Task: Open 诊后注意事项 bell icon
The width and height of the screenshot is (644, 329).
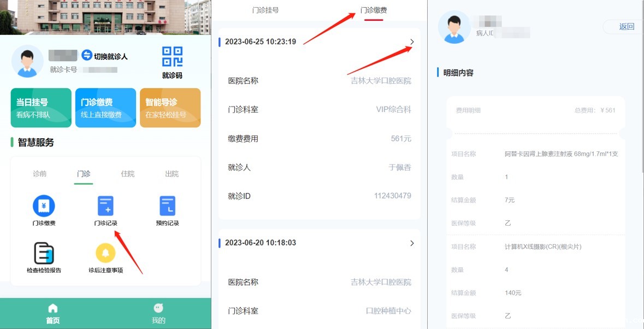Action: pyautogui.click(x=105, y=253)
